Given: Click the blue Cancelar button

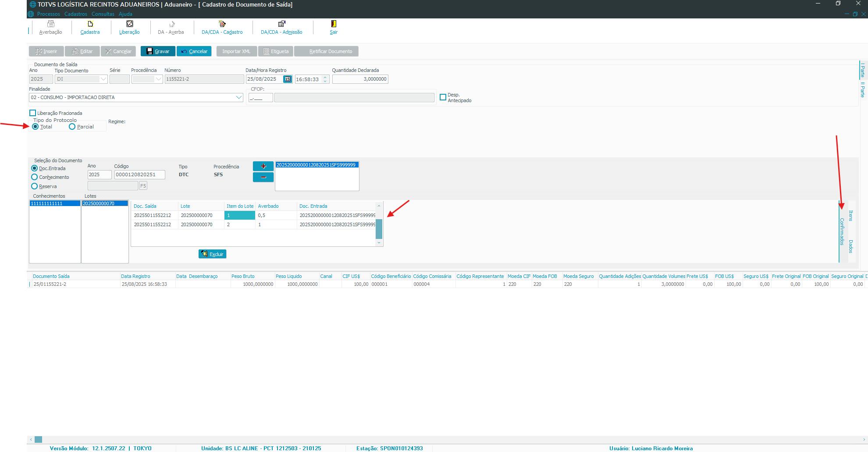Looking at the screenshot, I should [194, 51].
